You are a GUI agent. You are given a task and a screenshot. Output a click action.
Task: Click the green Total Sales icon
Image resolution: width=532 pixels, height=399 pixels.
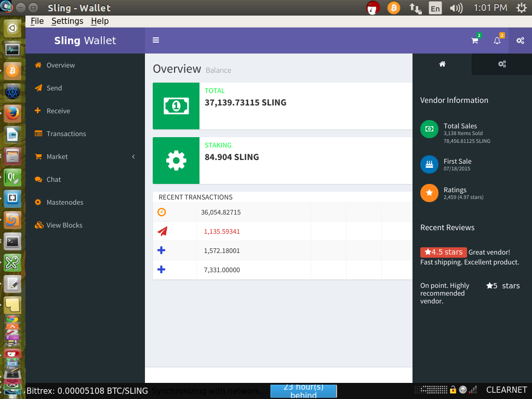[429, 129]
